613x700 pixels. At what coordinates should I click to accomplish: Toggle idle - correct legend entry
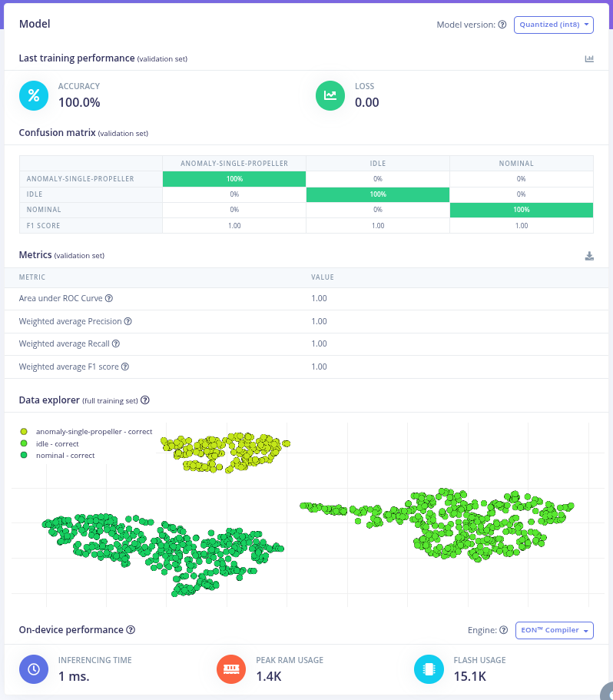(57, 443)
